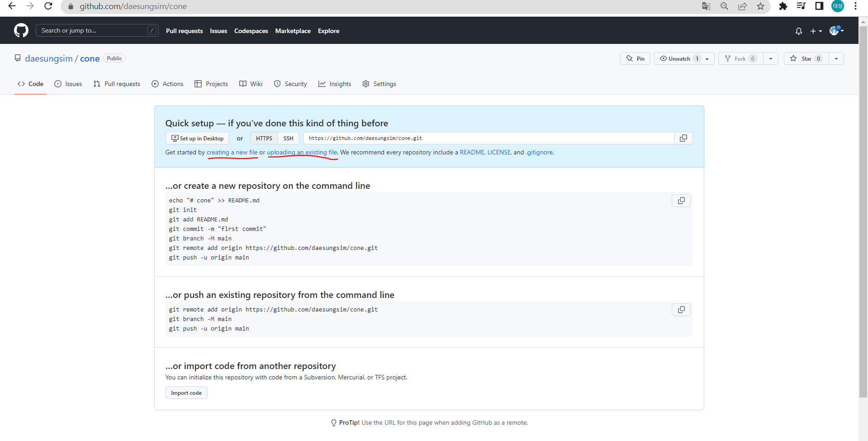Viewport: 868px width, 441px height.
Task: Open Chrome three-dot menu
Action: (x=855, y=6)
